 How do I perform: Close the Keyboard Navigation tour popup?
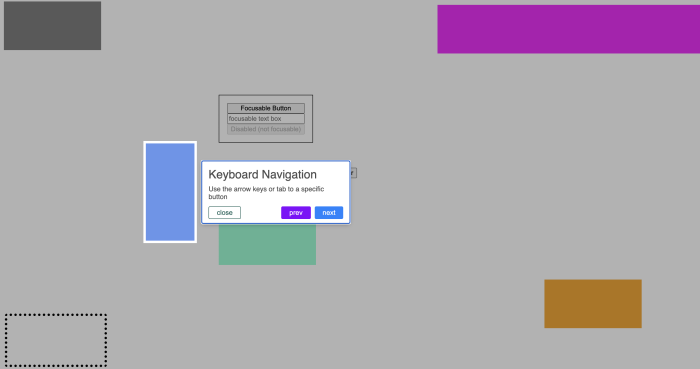coord(225,212)
